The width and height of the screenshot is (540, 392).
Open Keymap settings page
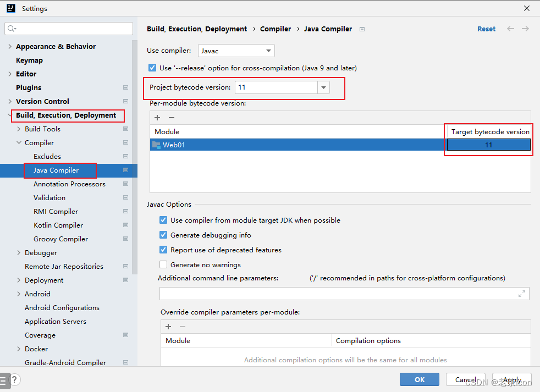pos(29,60)
